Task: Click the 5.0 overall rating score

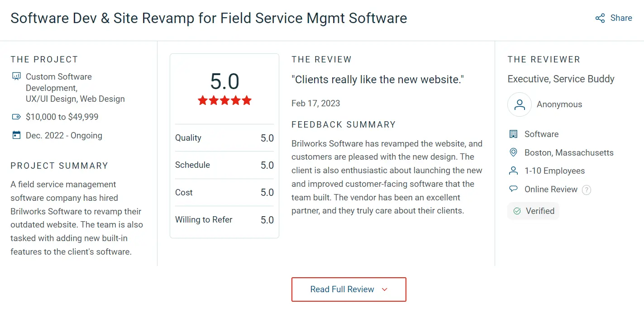Action: (x=224, y=82)
